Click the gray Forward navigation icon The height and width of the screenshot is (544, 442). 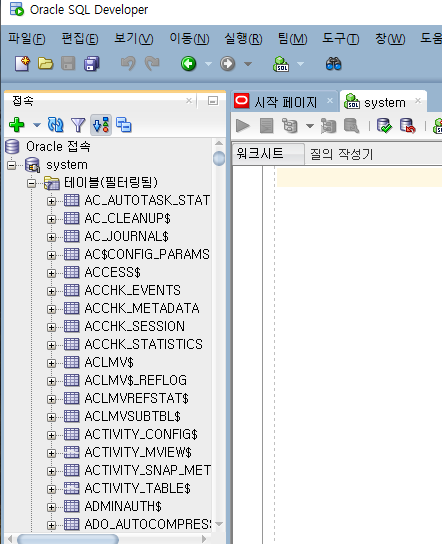pos(228,64)
